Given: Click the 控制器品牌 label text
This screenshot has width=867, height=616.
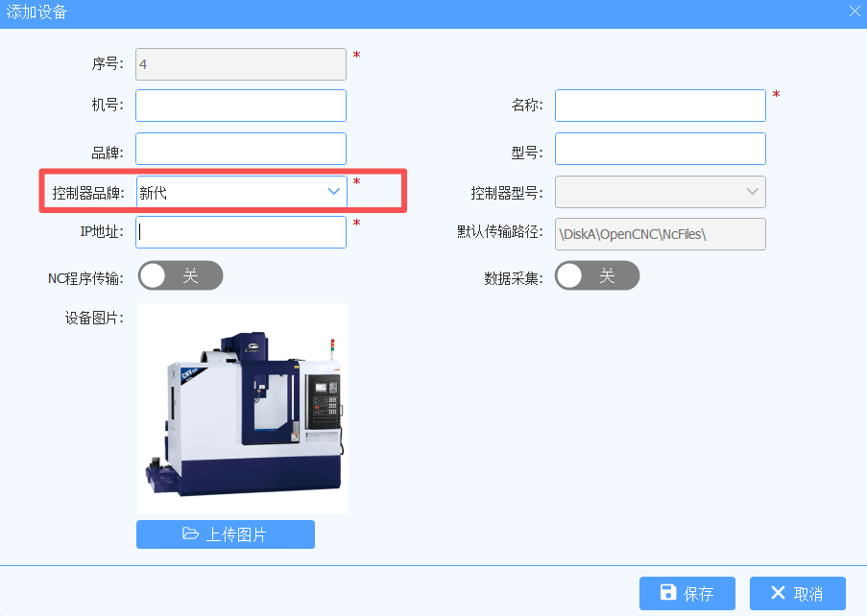Looking at the screenshot, I should [88, 193].
